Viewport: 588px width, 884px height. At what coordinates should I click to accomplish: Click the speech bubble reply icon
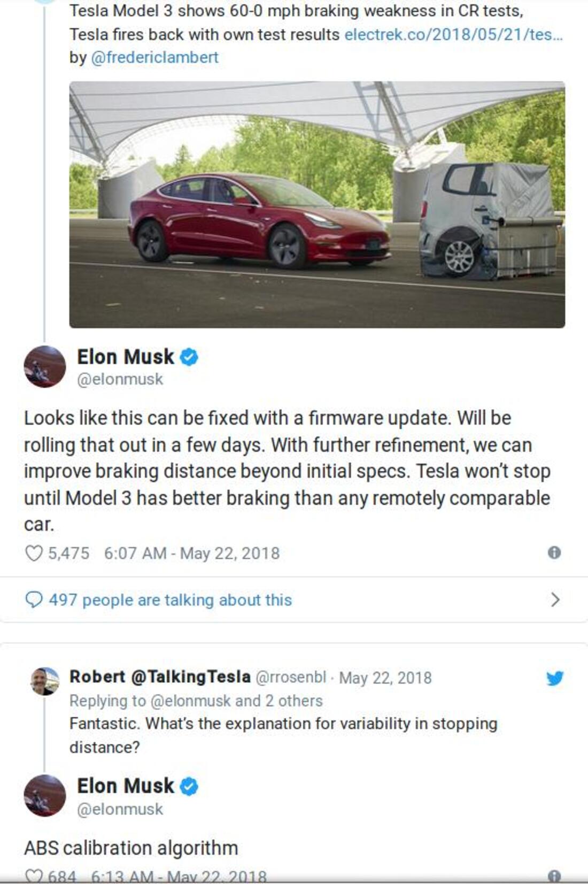click(34, 599)
